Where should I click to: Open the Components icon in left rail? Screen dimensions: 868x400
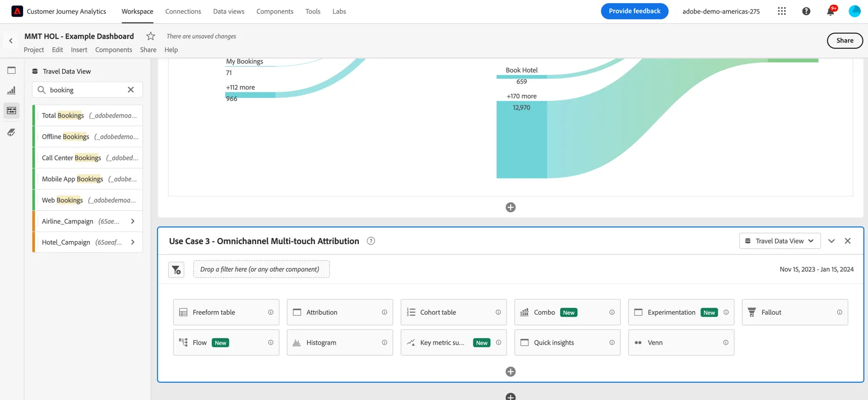[x=12, y=110]
